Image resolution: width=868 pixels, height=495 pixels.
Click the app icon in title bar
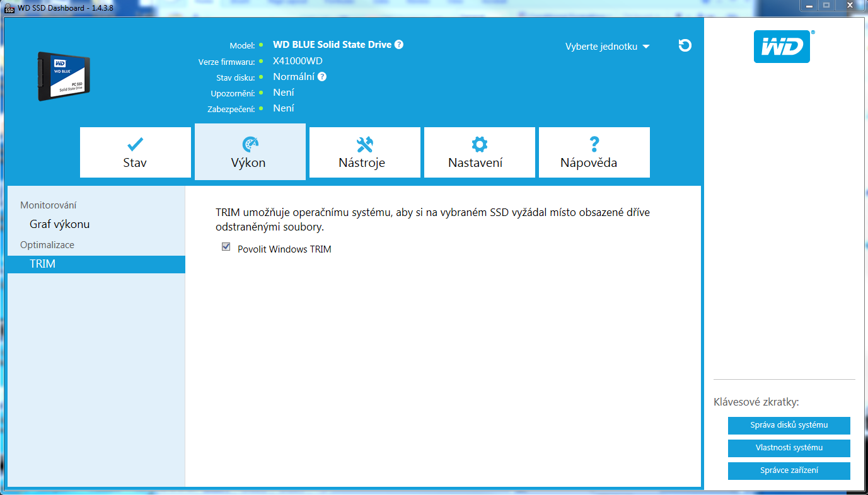pos(9,7)
